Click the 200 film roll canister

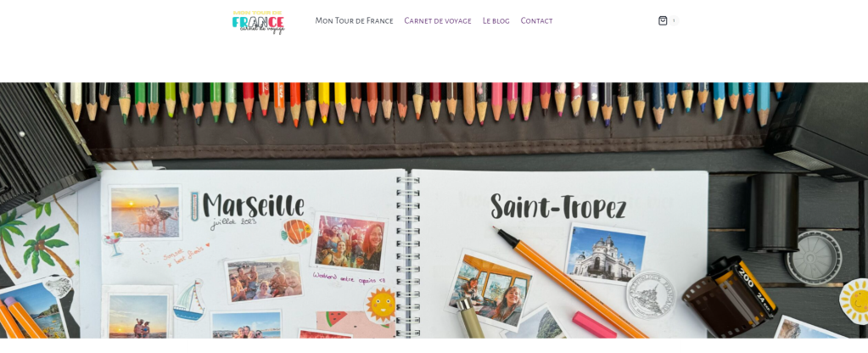(730, 295)
